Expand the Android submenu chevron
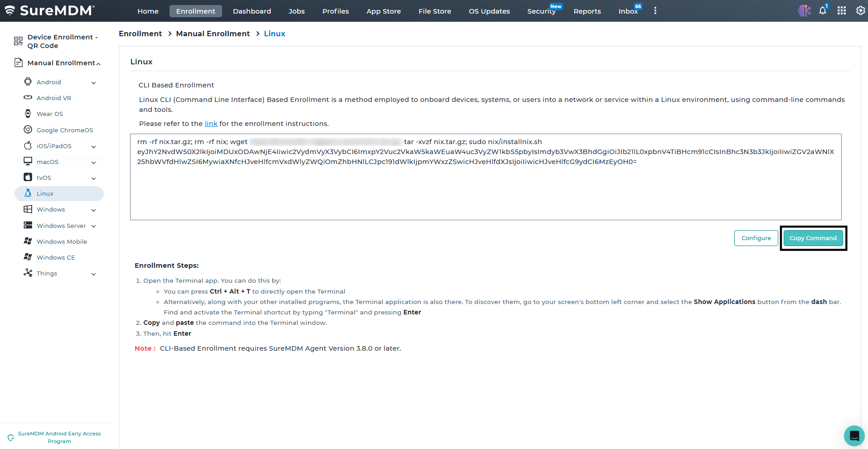This screenshot has height=449, width=868. click(94, 83)
